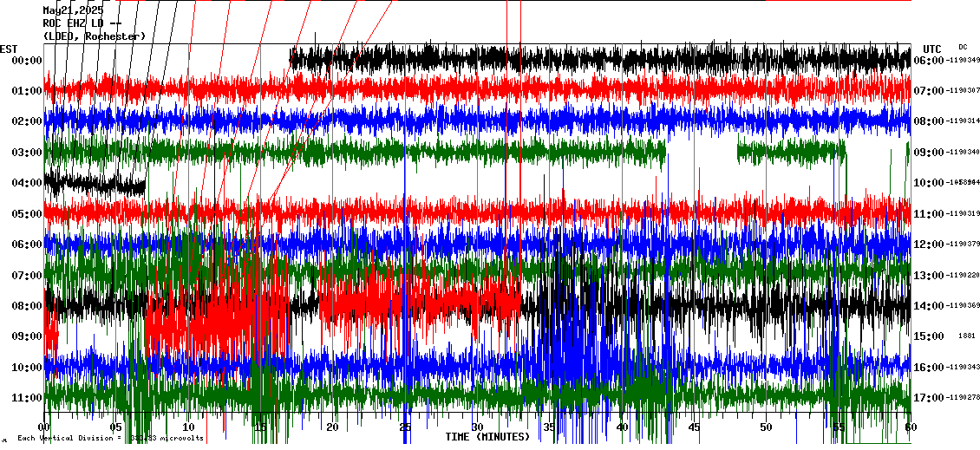Click the 15:00 UTC row label

point(928,336)
